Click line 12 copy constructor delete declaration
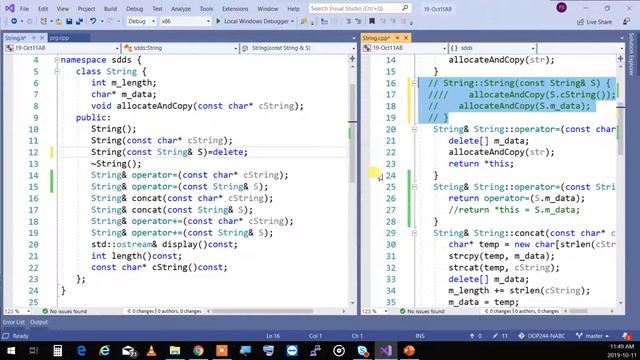This screenshot has height=360, width=640. [x=169, y=152]
